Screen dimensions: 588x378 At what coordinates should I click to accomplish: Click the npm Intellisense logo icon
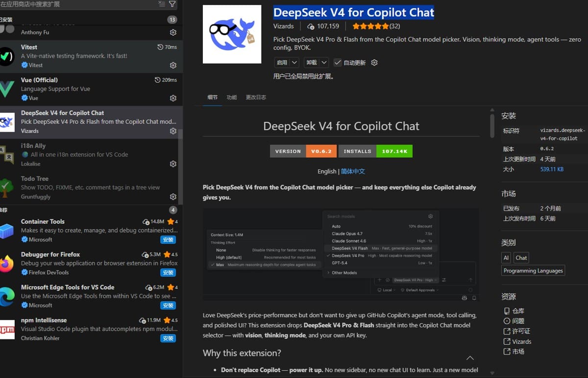tap(6, 329)
